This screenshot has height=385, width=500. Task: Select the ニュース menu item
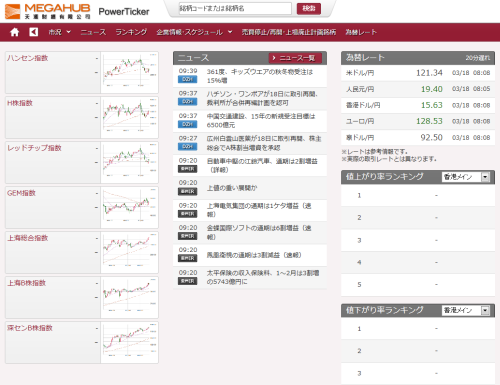93,32
